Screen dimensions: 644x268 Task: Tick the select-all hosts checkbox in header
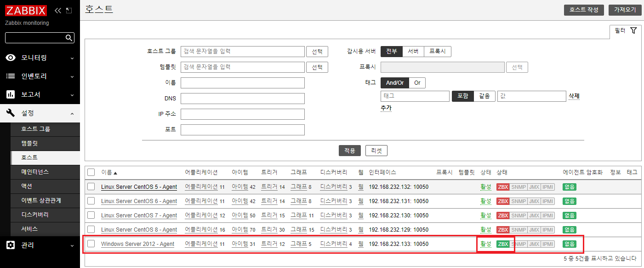[91, 172]
